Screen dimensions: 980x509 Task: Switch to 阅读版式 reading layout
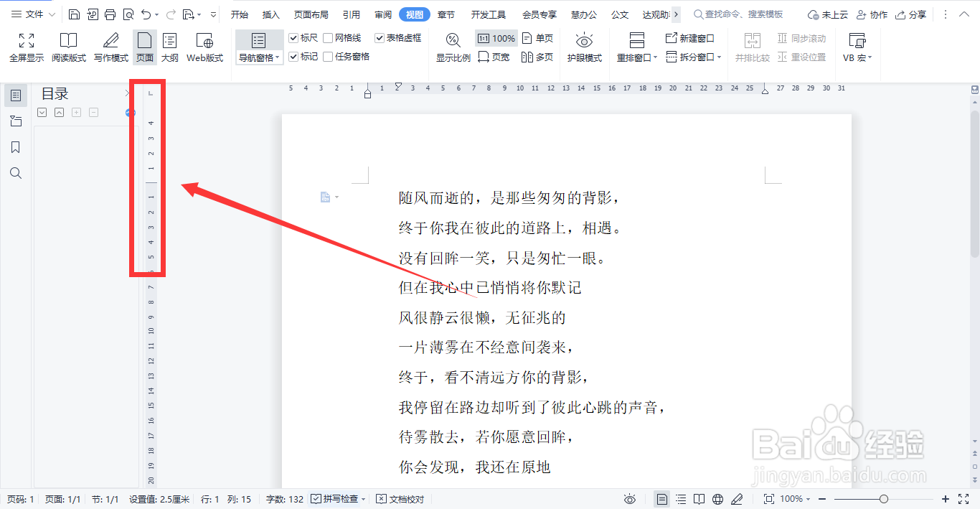[69, 47]
